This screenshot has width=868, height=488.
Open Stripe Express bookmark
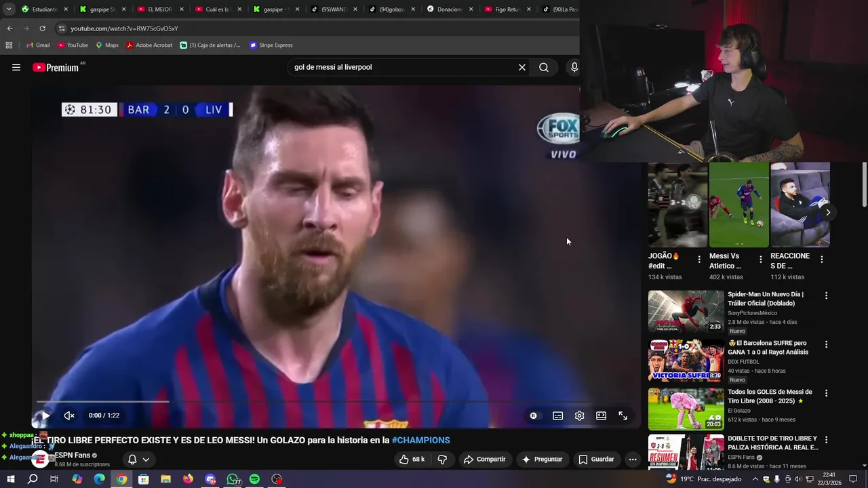point(271,45)
